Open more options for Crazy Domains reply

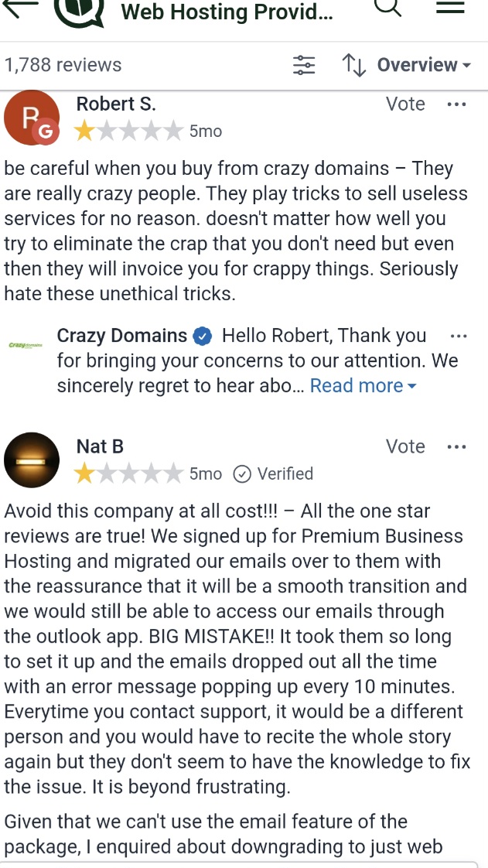[x=459, y=336]
